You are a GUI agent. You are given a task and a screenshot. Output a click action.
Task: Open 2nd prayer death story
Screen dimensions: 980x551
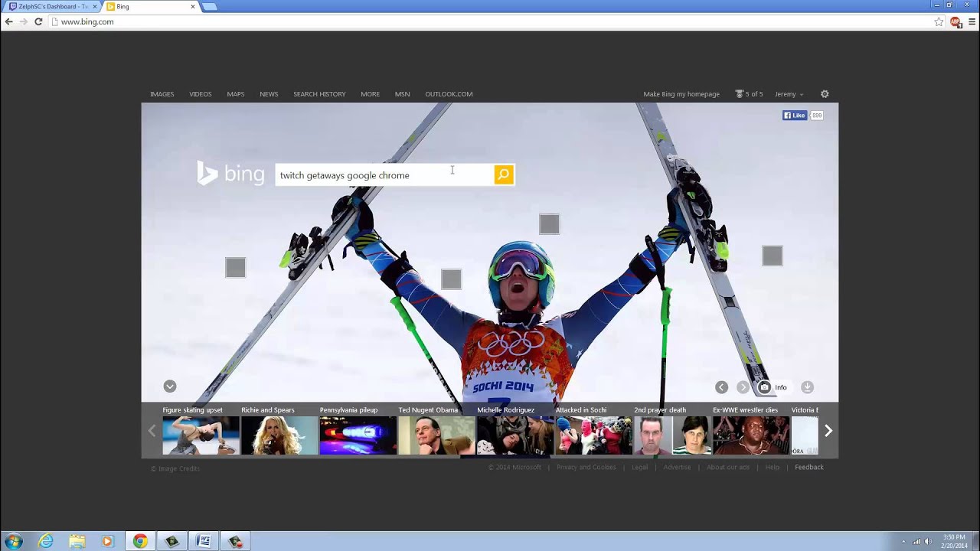672,431
